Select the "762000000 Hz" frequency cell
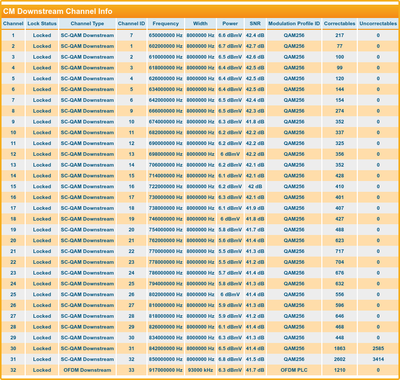 (x=166, y=240)
